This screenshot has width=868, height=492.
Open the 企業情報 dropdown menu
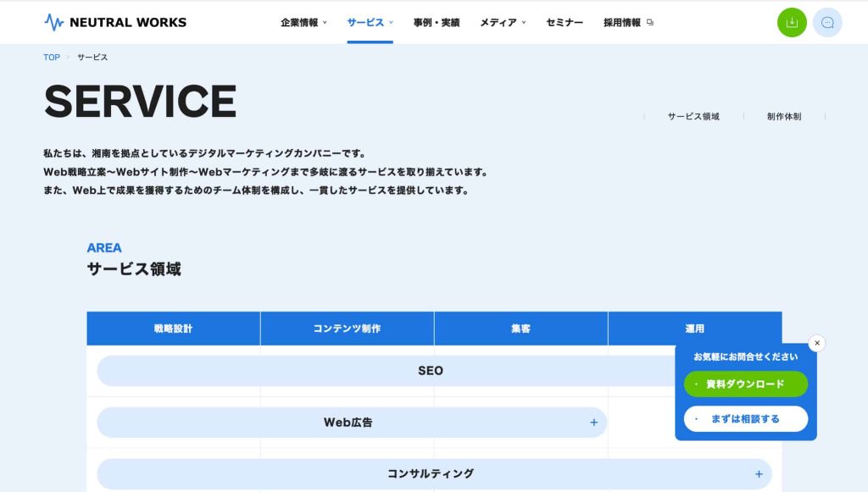click(x=303, y=23)
